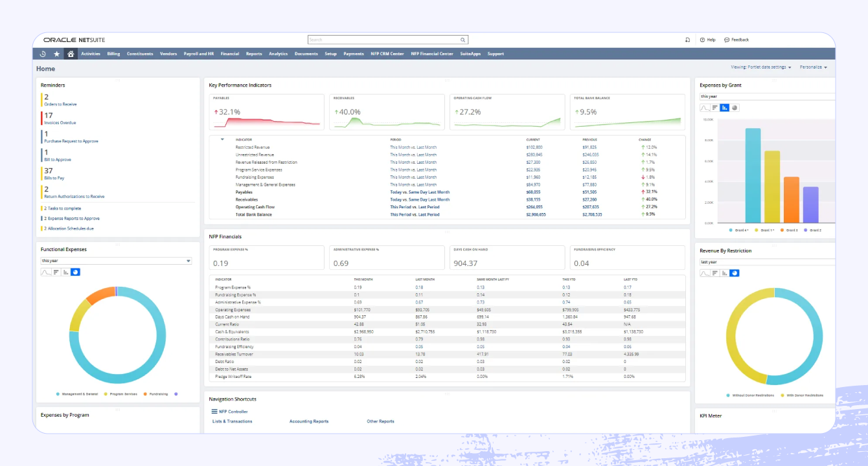This screenshot has height=466, width=868.
Task: Click the Feedback speech bubble icon
Action: click(727, 39)
